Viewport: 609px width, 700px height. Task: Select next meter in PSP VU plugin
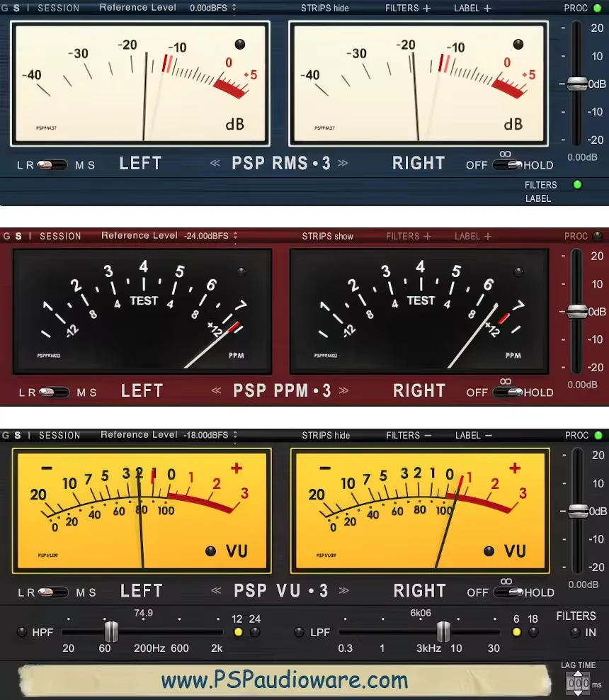343,591
